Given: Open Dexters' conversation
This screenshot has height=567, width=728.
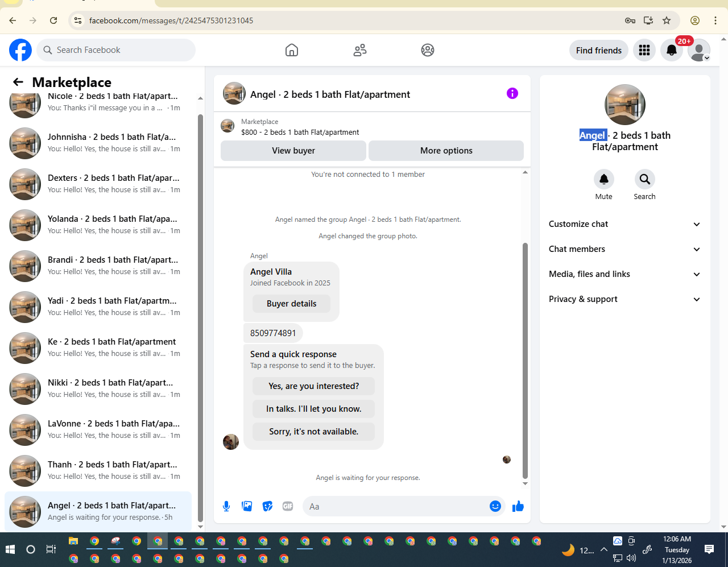Looking at the screenshot, I should [x=98, y=184].
